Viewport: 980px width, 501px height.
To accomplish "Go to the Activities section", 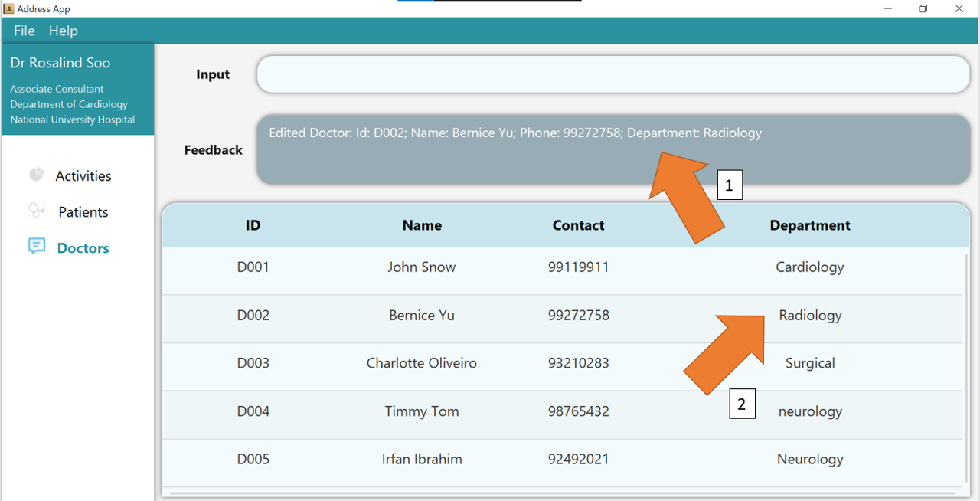I will [83, 176].
